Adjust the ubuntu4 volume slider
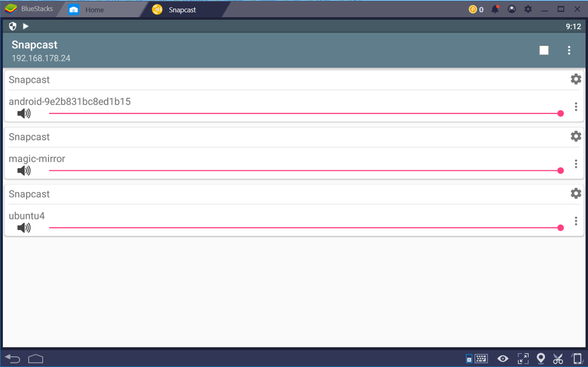This screenshot has height=367, width=588. click(306, 228)
